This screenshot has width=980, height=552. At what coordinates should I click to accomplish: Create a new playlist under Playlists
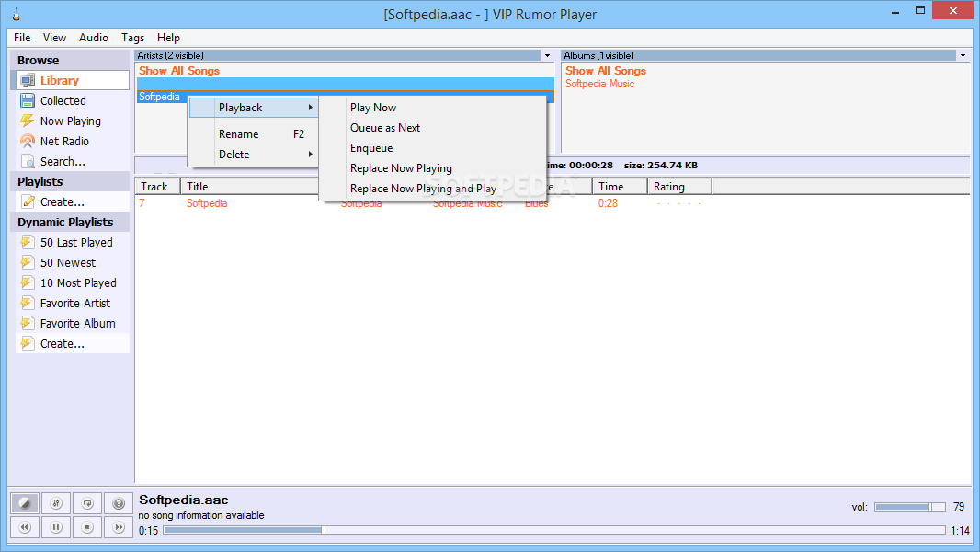[71, 201]
